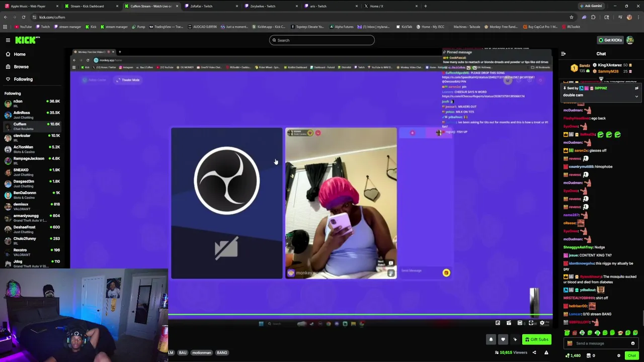
Task: Open Ac7ionMan channel in following list
Action: (32, 149)
